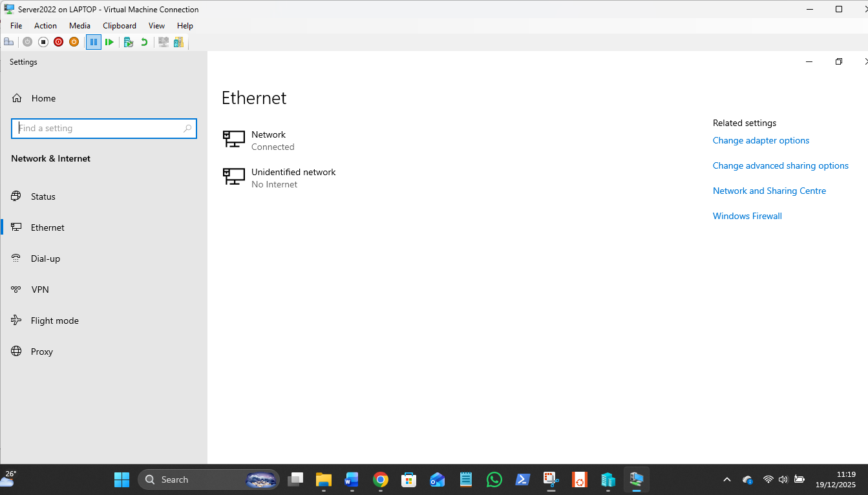Click the Change adapter options link

(761, 140)
